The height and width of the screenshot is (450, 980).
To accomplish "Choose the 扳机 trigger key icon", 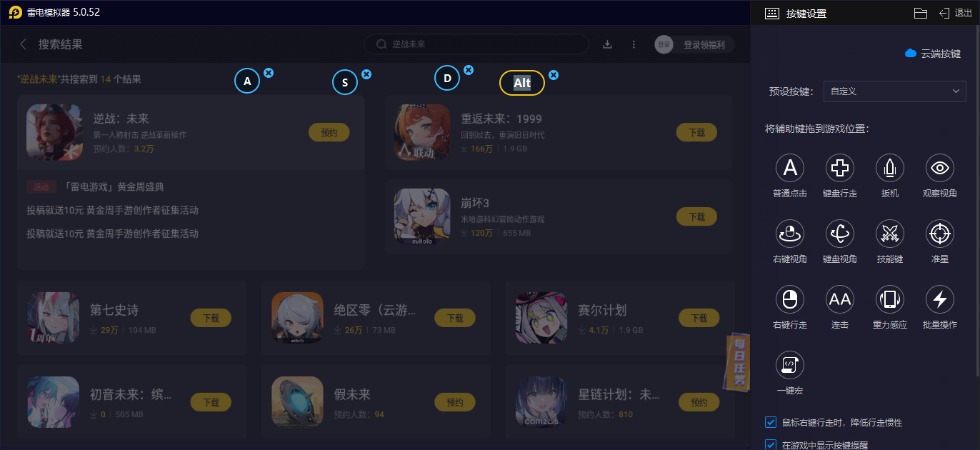I will coord(890,168).
